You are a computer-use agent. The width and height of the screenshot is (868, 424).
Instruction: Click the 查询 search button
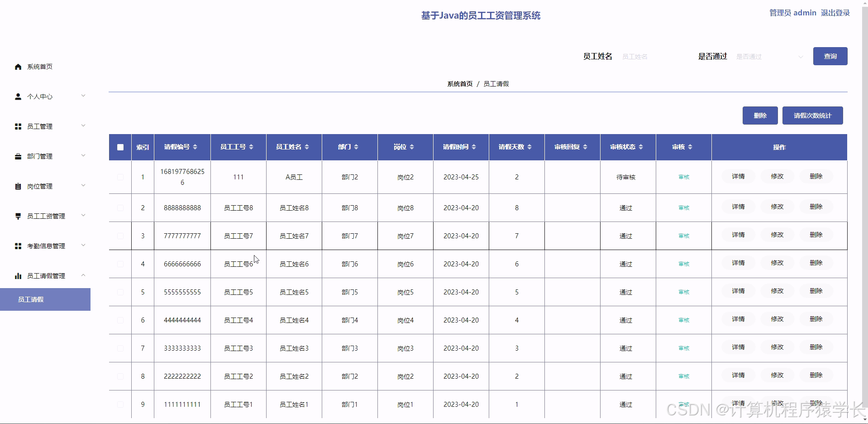830,56
